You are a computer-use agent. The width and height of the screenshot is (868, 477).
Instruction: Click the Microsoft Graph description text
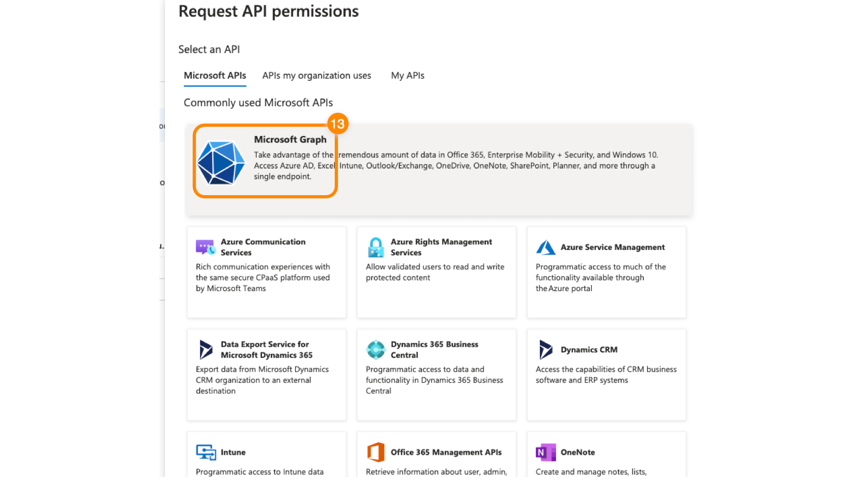tap(456, 166)
